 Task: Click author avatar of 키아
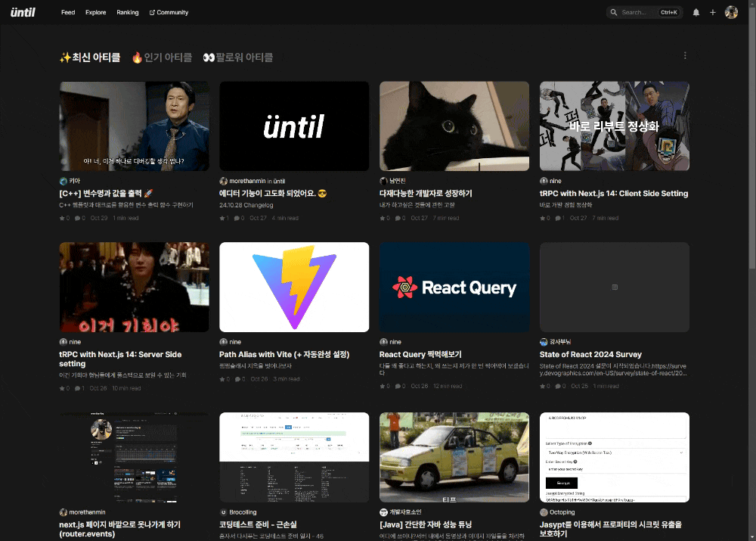click(x=64, y=181)
